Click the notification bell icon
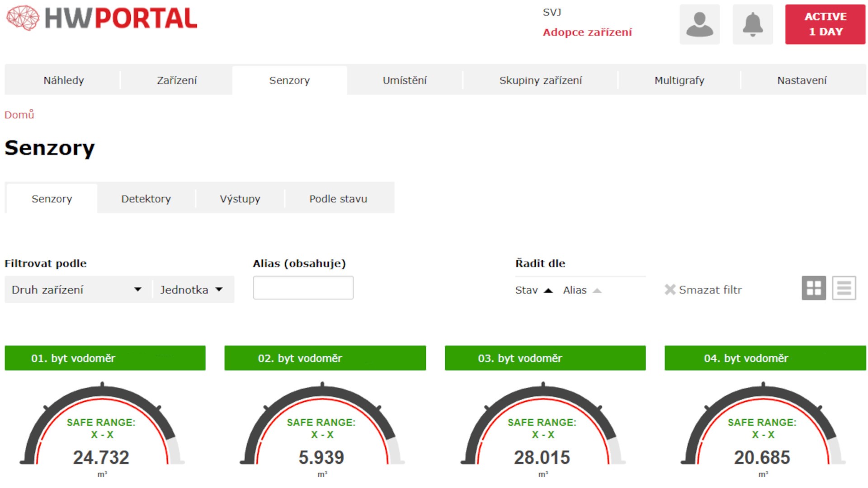Screen dimensions: 868x488 [752, 24]
